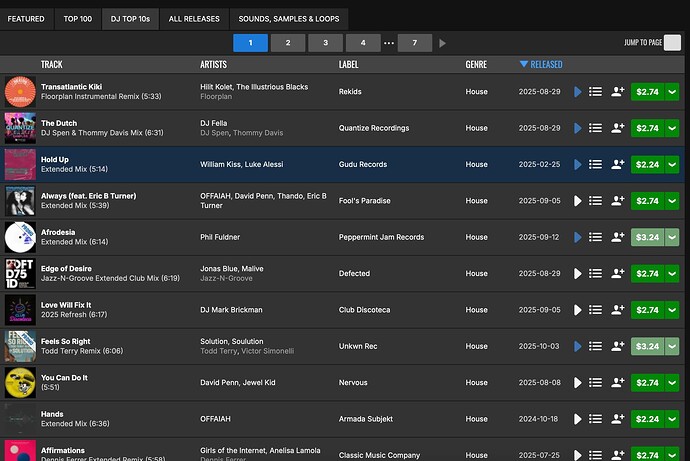Play Always feat. Eric B Turner

tap(578, 201)
